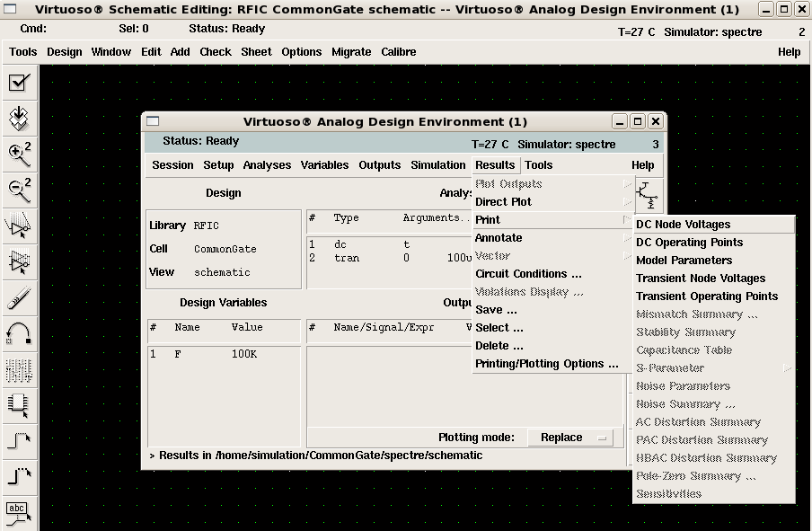Select Transient Node Voltages

[x=714, y=279]
